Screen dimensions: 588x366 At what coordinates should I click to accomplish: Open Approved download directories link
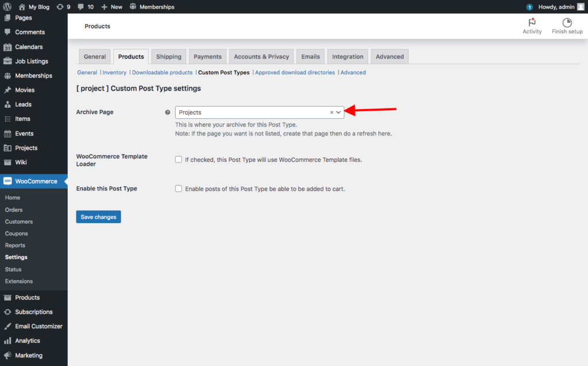[x=295, y=73]
